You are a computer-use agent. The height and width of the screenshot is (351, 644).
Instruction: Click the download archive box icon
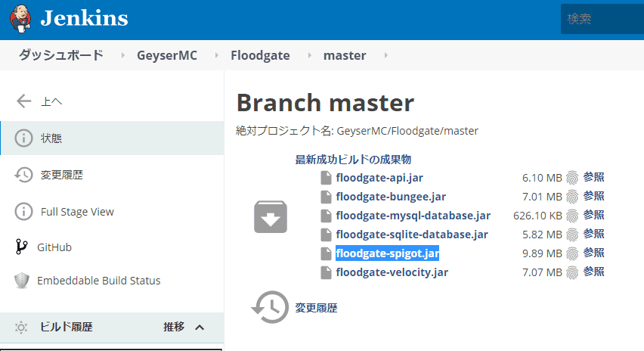coord(271,216)
